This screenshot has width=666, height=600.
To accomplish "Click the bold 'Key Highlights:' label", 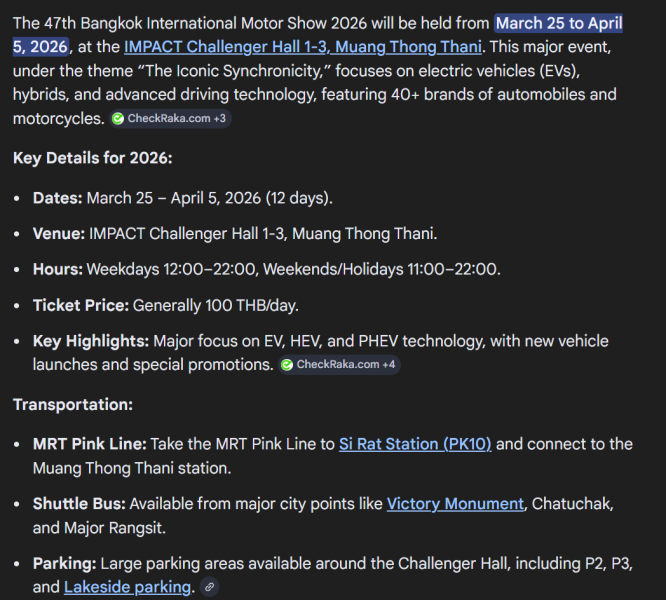I will pyautogui.click(x=88, y=341).
